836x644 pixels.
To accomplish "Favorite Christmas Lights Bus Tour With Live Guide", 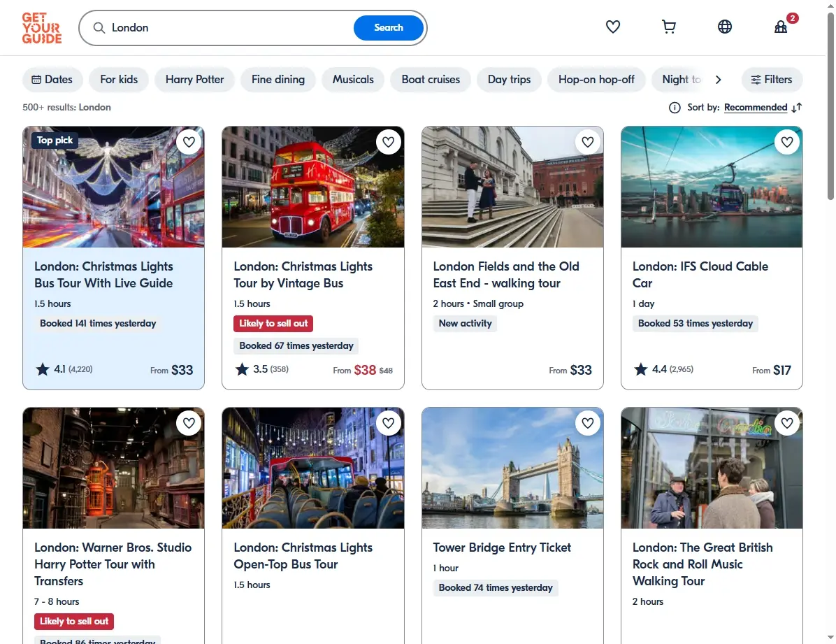I will coord(189,142).
